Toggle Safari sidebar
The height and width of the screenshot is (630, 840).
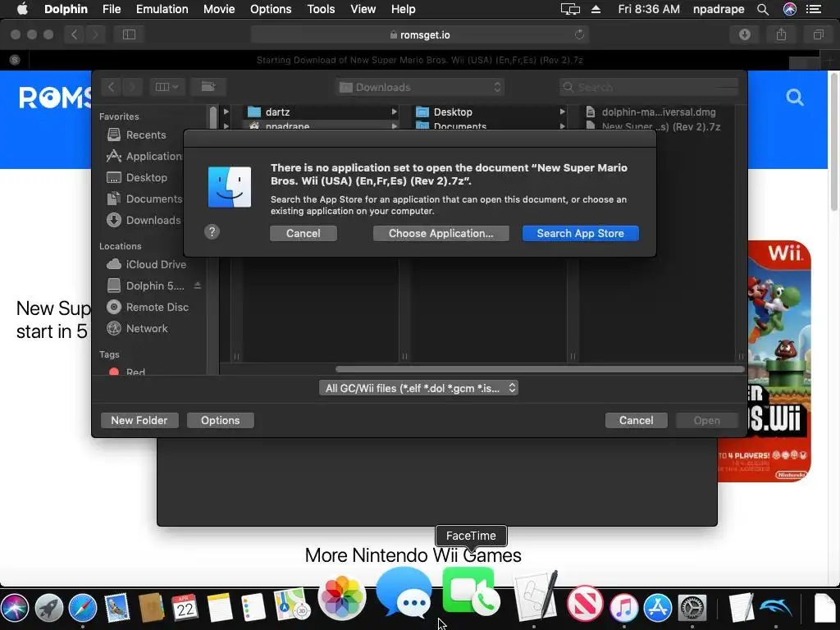(x=129, y=34)
